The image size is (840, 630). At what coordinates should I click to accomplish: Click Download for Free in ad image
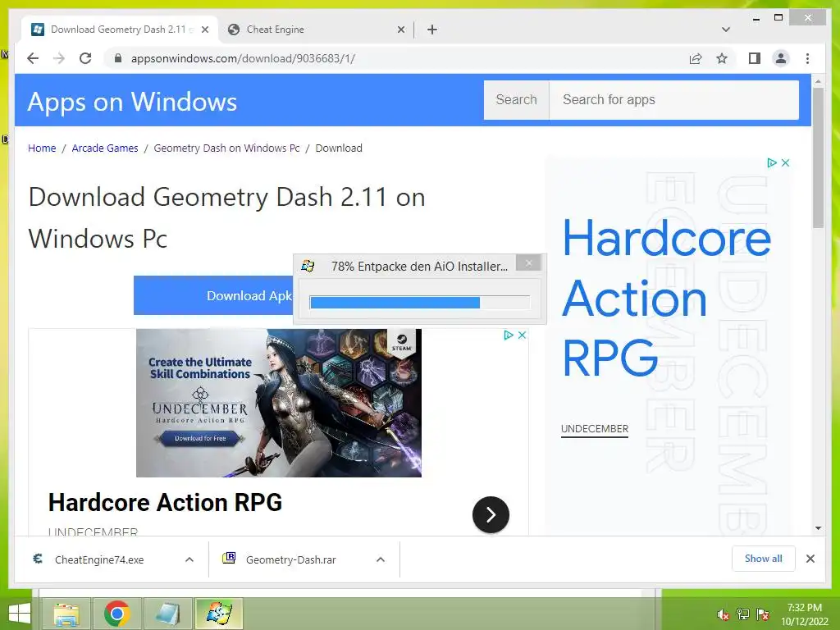pyautogui.click(x=200, y=438)
